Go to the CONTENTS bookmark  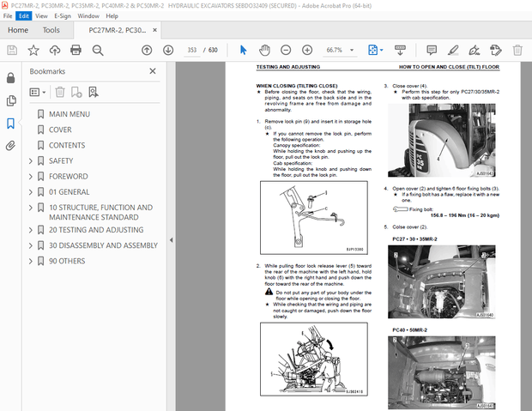(x=67, y=146)
